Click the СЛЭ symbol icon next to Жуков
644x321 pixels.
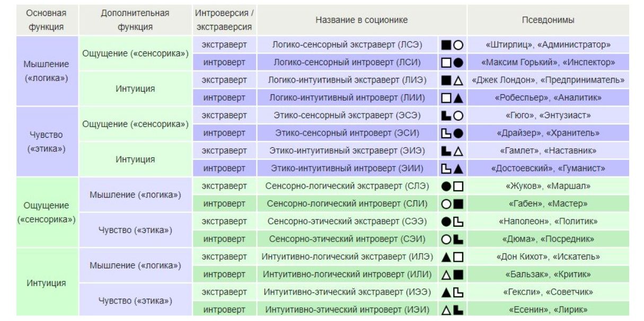coord(453,186)
